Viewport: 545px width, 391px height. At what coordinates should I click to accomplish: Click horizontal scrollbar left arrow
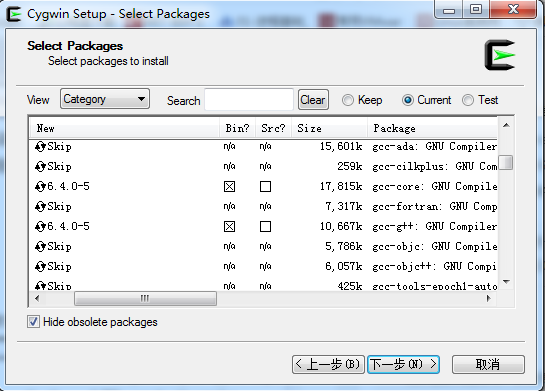37,299
